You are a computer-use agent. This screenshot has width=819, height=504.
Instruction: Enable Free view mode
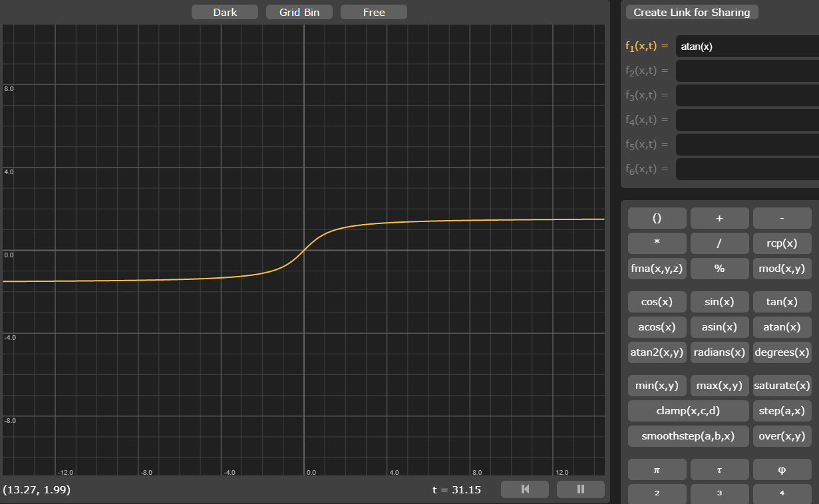(x=373, y=11)
